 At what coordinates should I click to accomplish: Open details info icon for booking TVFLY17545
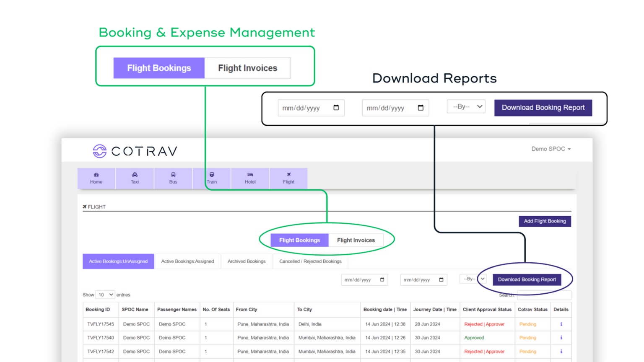(x=561, y=324)
